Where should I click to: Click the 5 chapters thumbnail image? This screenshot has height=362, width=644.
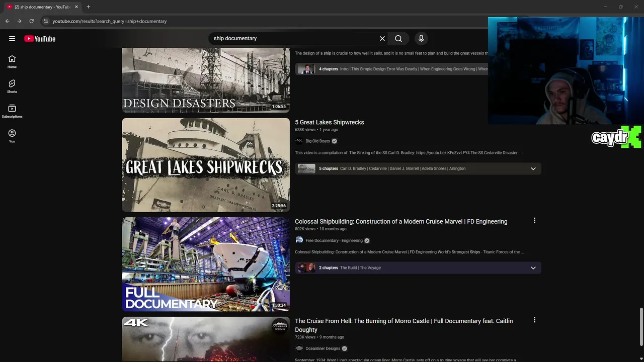pyautogui.click(x=306, y=168)
